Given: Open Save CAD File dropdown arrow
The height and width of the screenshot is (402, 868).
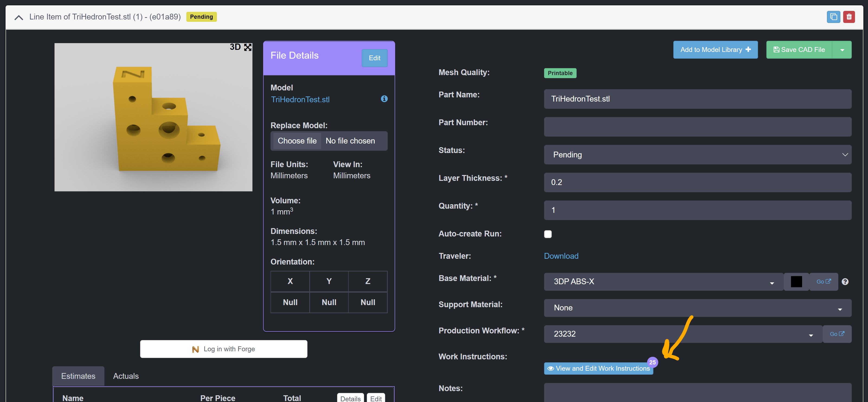Looking at the screenshot, I should (842, 50).
